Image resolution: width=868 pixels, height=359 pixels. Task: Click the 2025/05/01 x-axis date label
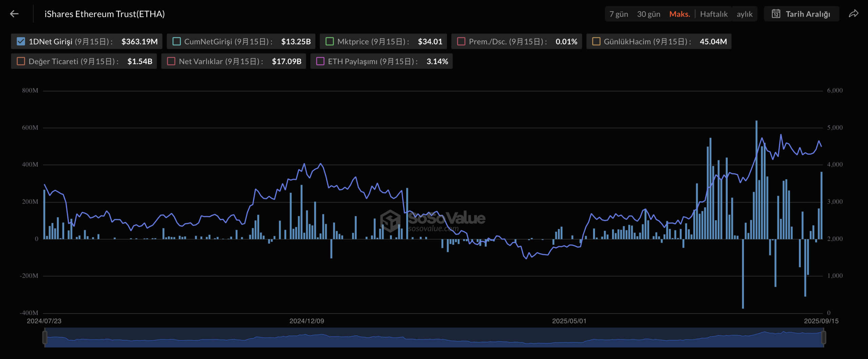tap(569, 321)
